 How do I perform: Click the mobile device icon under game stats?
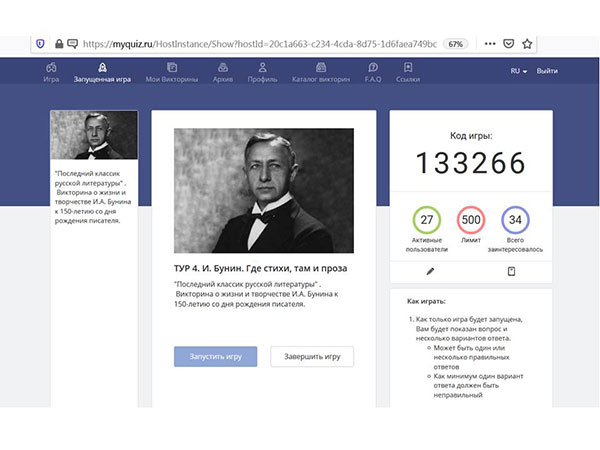tap(510, 271)
